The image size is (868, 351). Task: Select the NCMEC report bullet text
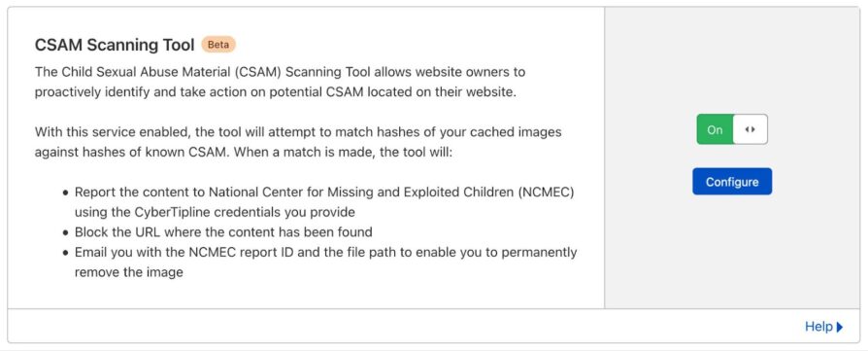tap(324, 202)
